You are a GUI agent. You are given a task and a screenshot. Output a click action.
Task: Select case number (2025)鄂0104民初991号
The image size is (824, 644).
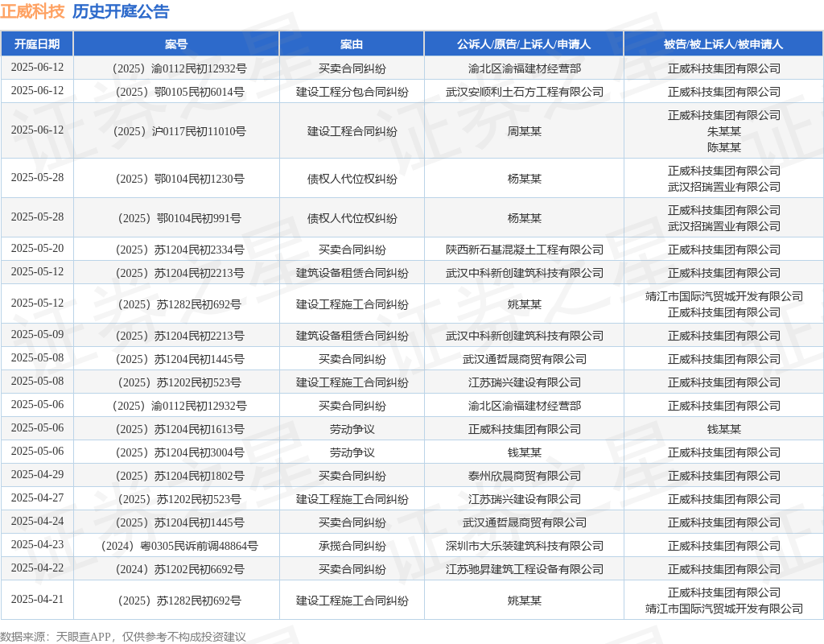(179, 218)
